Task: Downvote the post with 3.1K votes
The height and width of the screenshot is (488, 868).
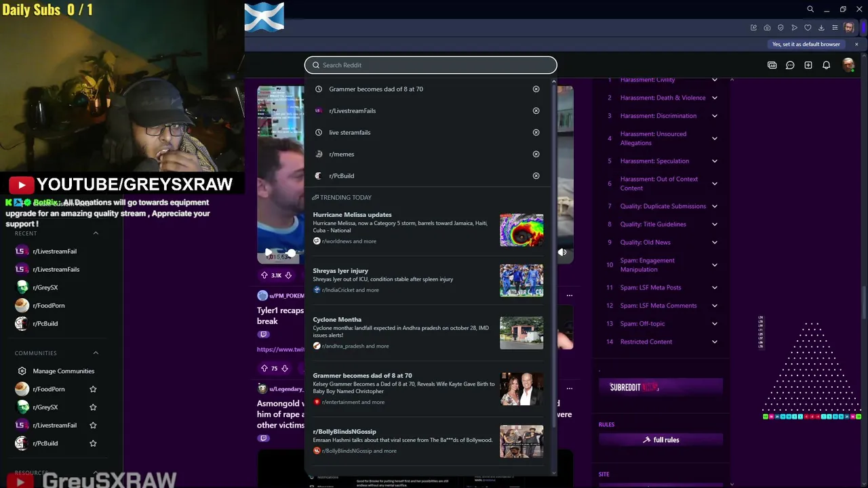Action: coord(288,275)
